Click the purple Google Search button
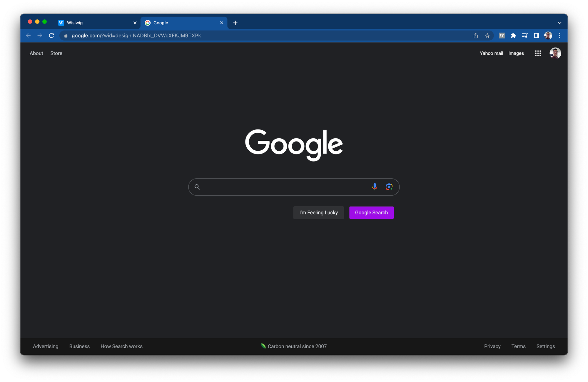This screenshot has height=382, width=588. [371, 213]
